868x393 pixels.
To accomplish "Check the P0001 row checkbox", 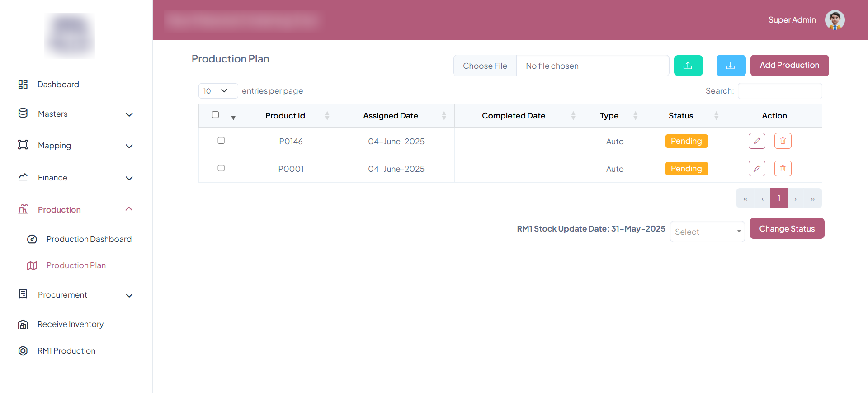I will pos(221,168).
